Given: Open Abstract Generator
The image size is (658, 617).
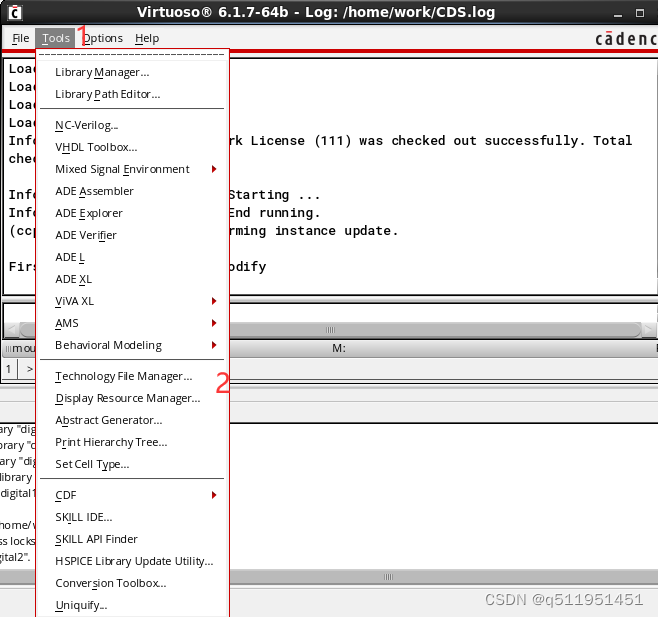Looking at the screenshot, I should (x=132, y=420).
